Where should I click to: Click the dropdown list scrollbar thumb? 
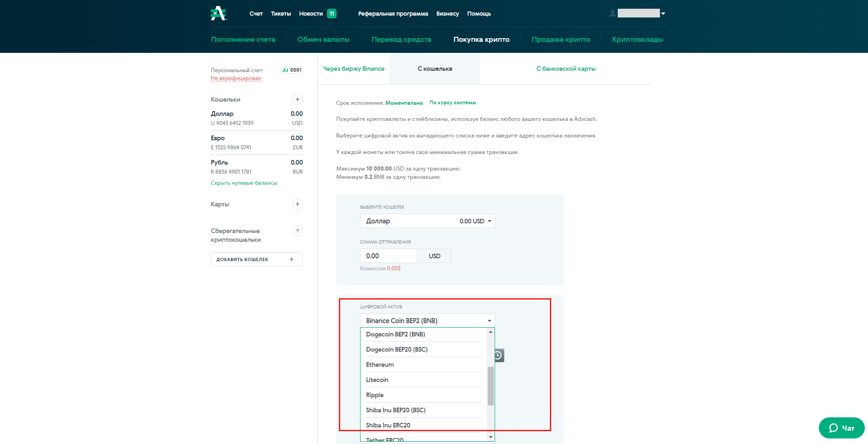tap(490, 386)
